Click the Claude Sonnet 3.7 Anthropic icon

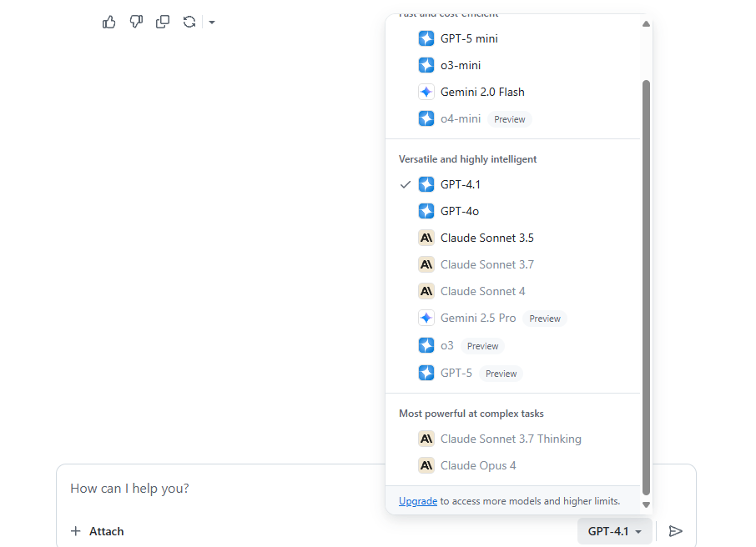tap(426, 264)
